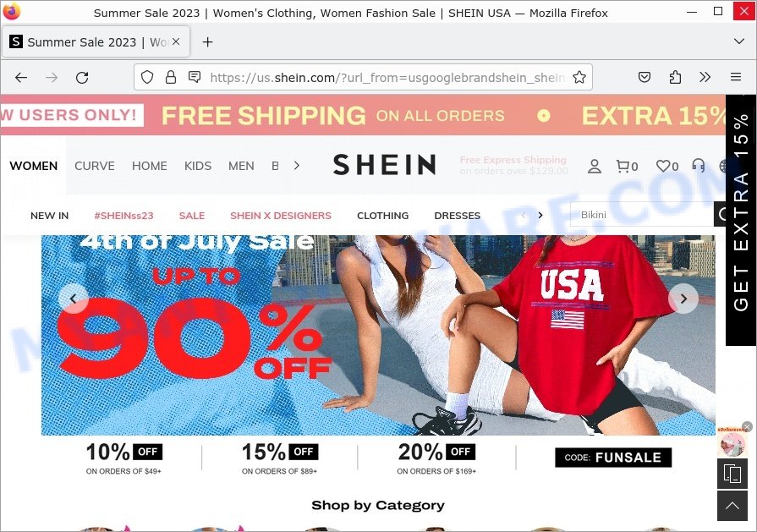Show next sub-navigation categories arrow
The height and width of the screenshot is (532, 757).
pyautogui.click(x=540, y=216)
